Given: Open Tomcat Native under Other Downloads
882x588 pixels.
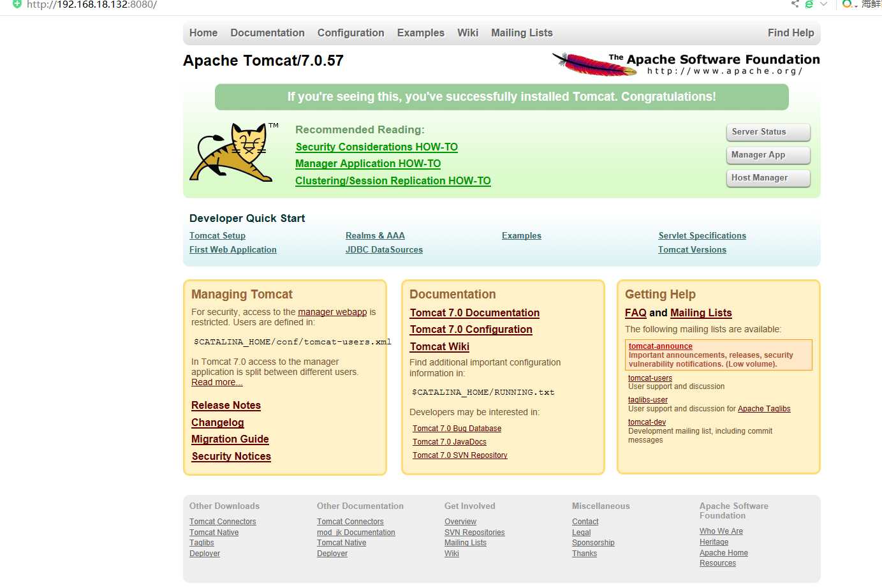Looking at the screenshot, I should 214,533.
